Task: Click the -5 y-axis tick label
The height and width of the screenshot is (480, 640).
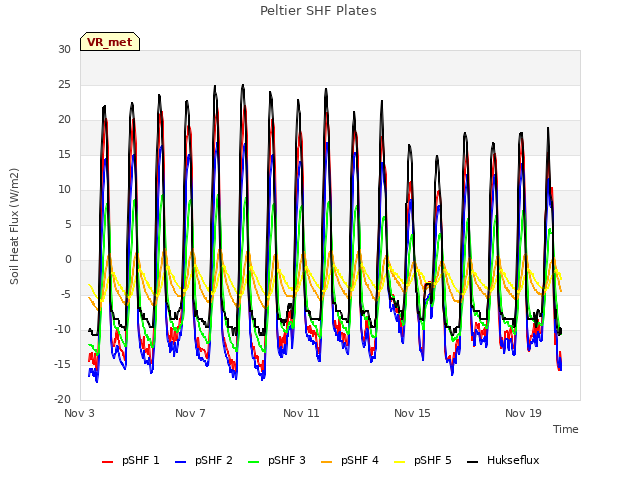Action: point(65,294)
